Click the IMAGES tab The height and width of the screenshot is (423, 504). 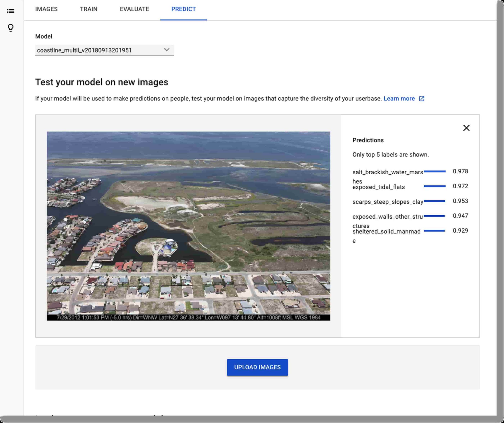tap(47, 9)
